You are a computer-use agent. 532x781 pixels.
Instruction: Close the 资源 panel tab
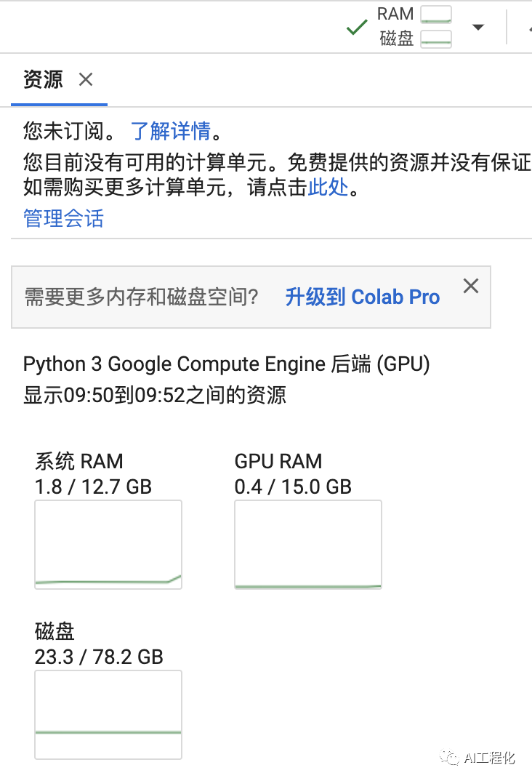[x=86, y=79]
